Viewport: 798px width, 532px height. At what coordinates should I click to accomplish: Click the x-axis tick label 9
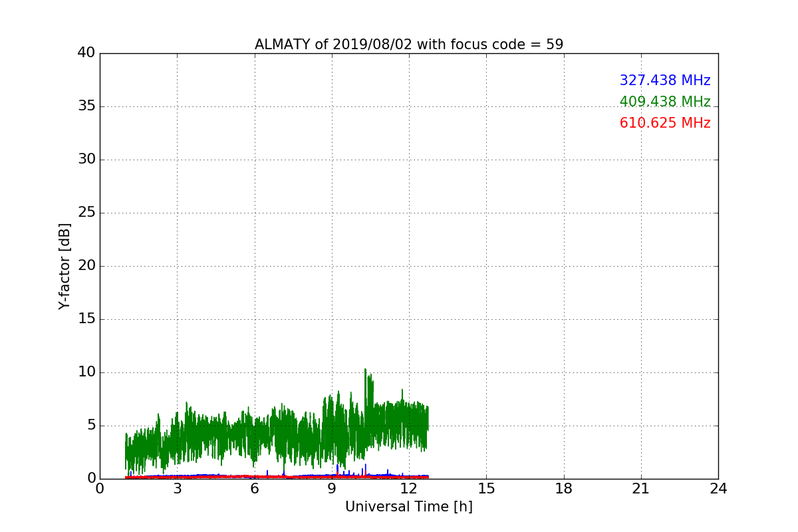[332, 488]
